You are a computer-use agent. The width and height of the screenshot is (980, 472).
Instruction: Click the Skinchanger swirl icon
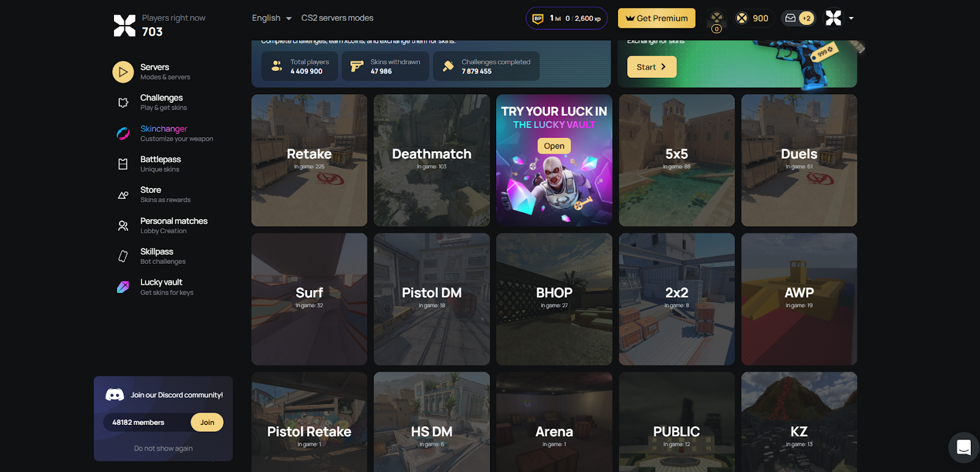pyautogui.click(x=123, y=133)
